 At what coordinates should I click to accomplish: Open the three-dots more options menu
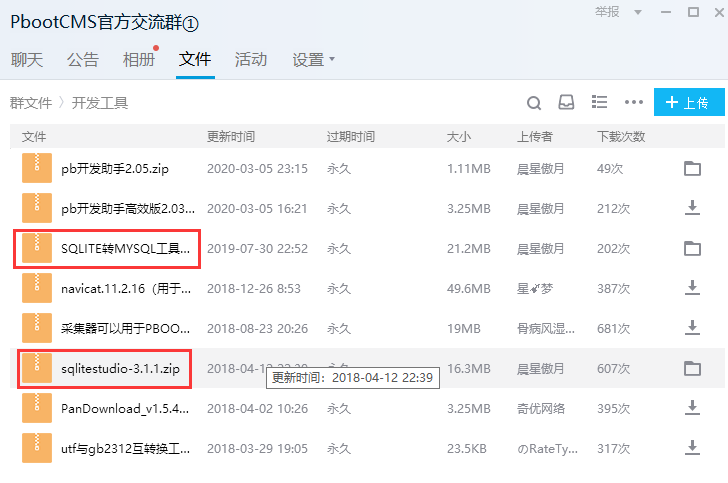pyautogui.click(x=633, y=102)
